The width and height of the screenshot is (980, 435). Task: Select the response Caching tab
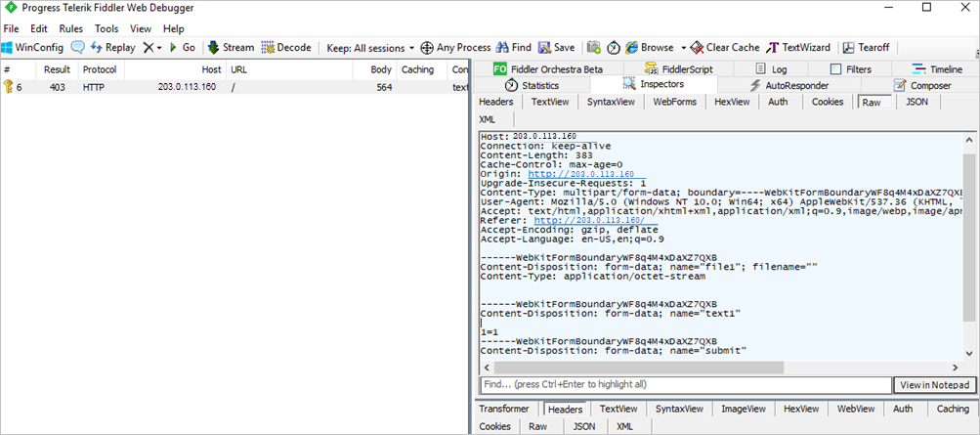pos(953,409)
